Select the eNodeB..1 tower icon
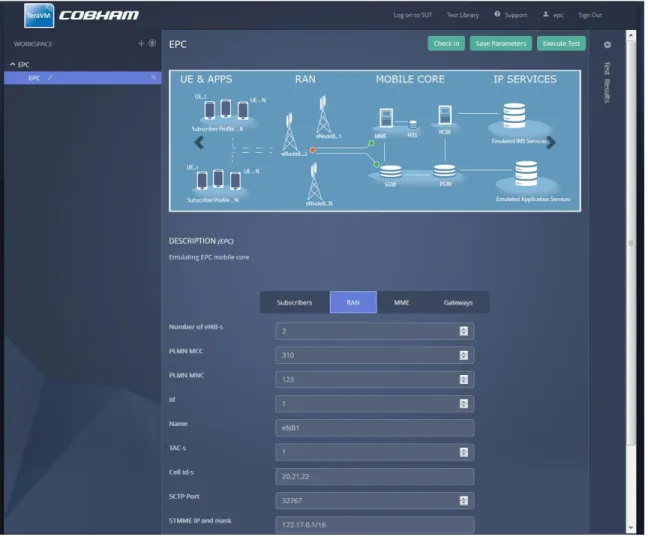The image size is (648, 537). click(x=323, y=115)
